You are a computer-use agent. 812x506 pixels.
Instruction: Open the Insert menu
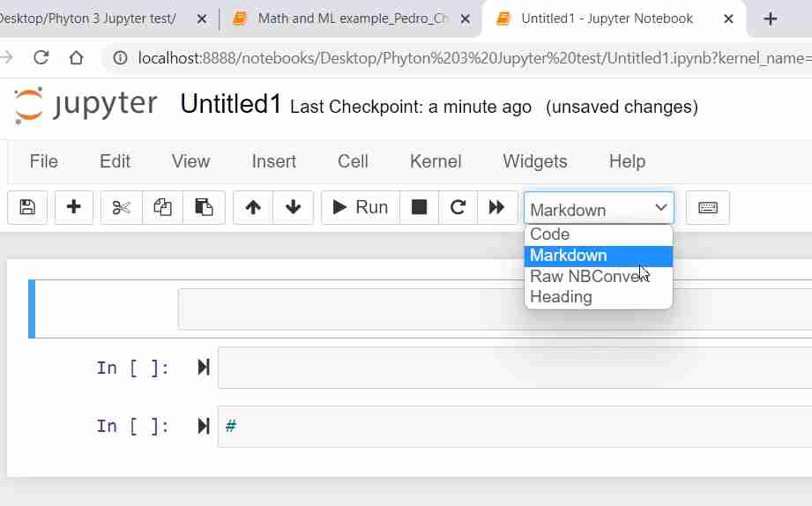pos(274,161)
